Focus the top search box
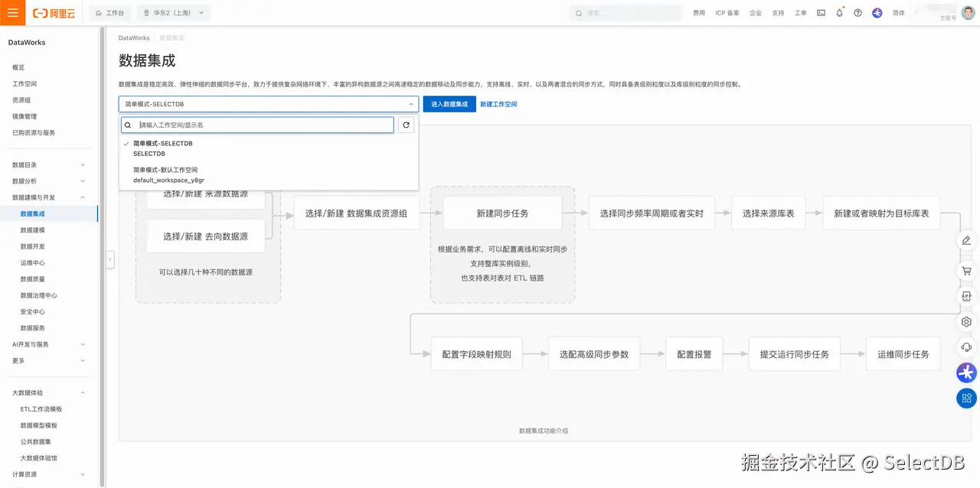This screenshot has width=980, height=488. coord(626,13)
